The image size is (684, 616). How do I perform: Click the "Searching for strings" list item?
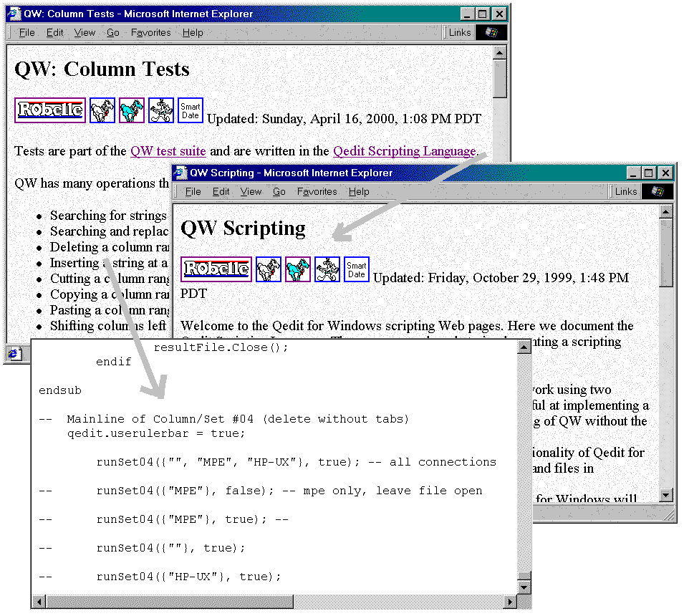(x=108, y=216)
